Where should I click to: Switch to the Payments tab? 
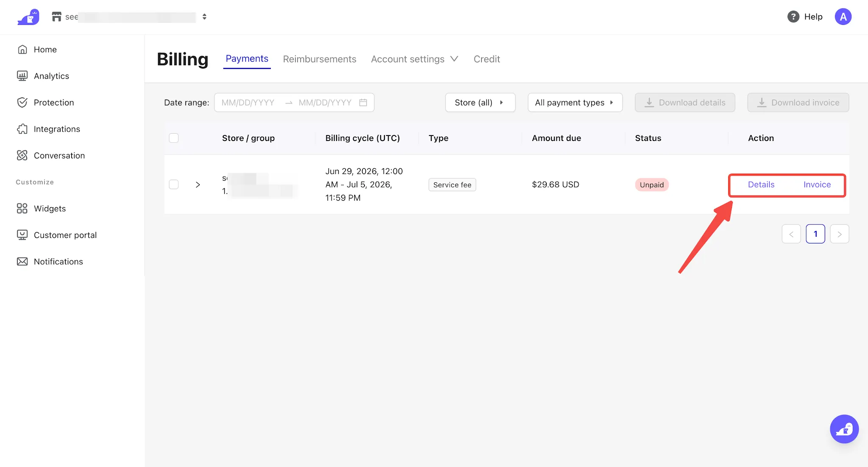247,59
